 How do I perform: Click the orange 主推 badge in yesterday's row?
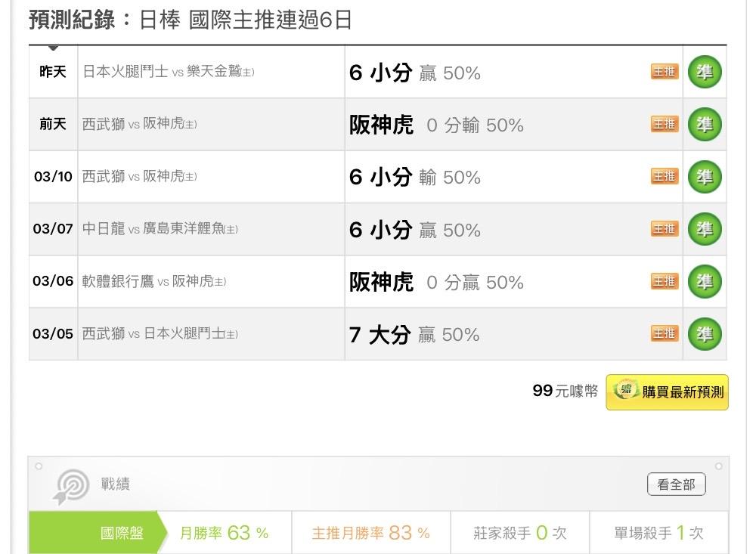[x=665, y=73]
